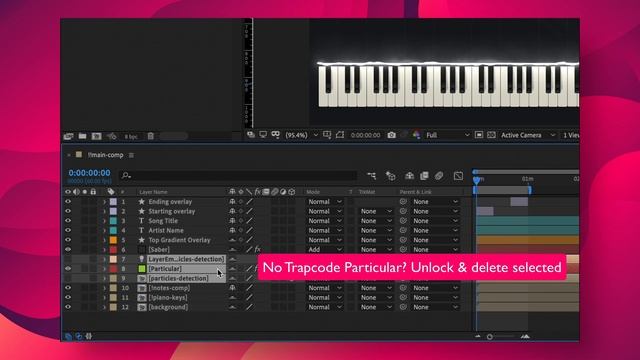
Task: Click the effects fx switch on Saber layer
Action: point(258,249)
